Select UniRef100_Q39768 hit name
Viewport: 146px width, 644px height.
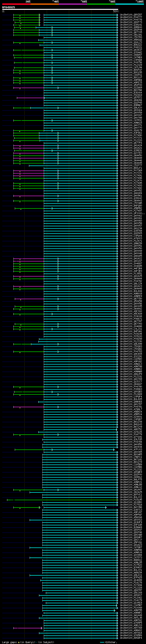click(x=131, y=231)
